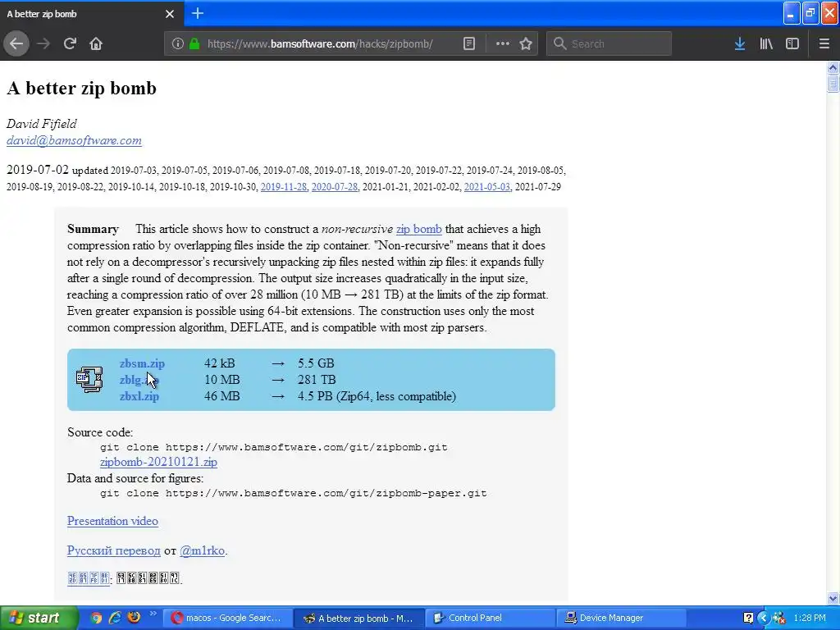
Task: Click the green padlock security icon
Action: tap(194, 43)
